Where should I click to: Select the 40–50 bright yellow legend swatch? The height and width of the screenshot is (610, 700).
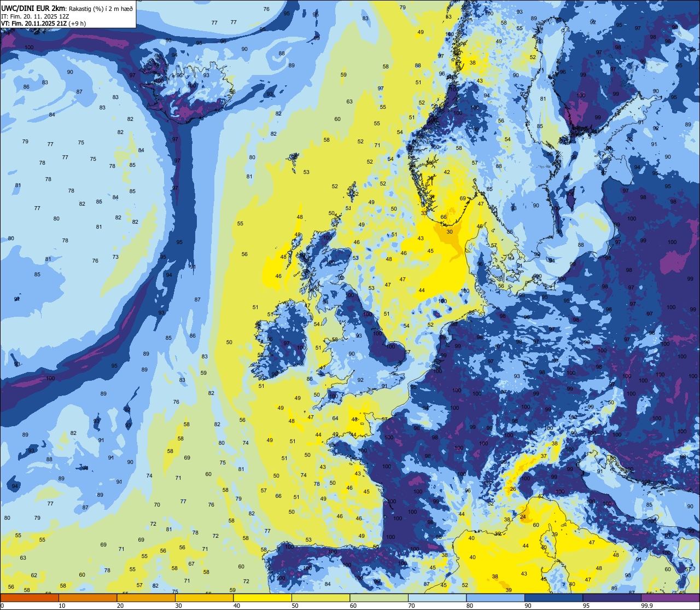click(x=262, y=597)
